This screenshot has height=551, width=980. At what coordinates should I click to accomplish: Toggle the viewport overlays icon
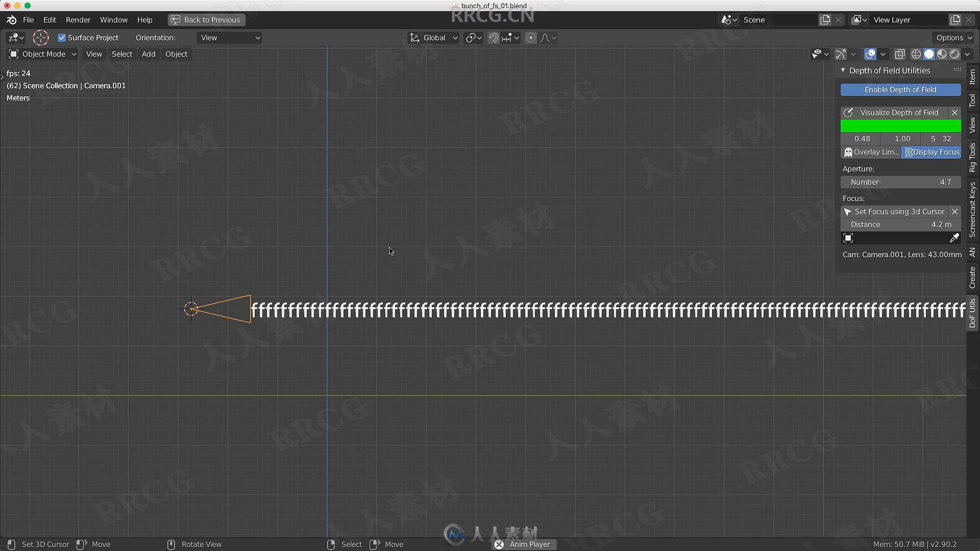click(870, 54)
